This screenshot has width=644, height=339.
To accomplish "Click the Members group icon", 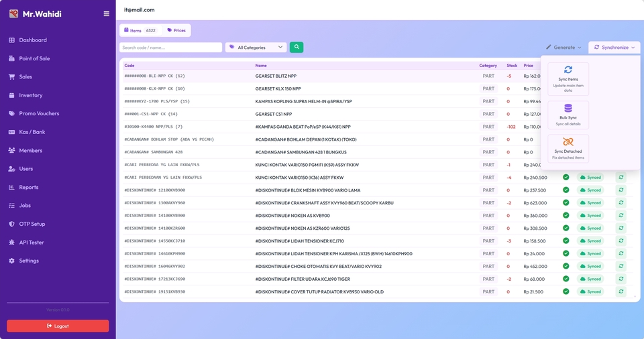I will 11,151.
